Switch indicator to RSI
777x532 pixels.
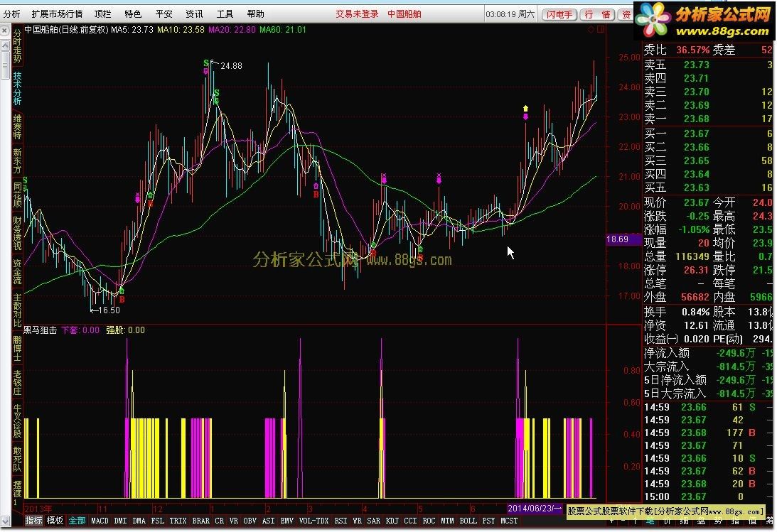(x=341, y=521)
